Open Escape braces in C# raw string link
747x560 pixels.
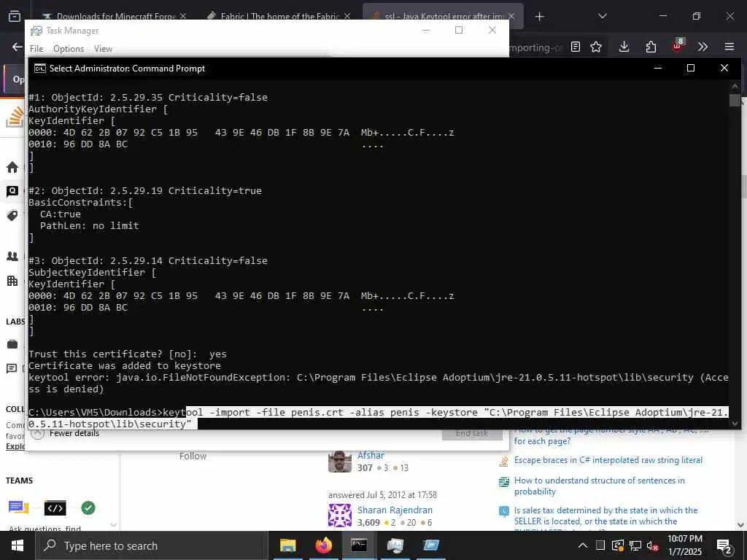click(608, 460)
